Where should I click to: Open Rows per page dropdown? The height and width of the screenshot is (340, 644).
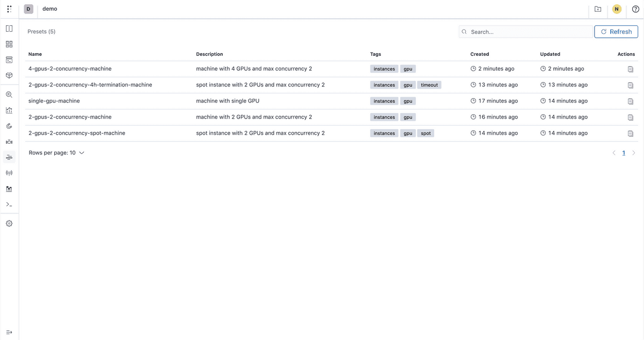(x=57, y=153)
